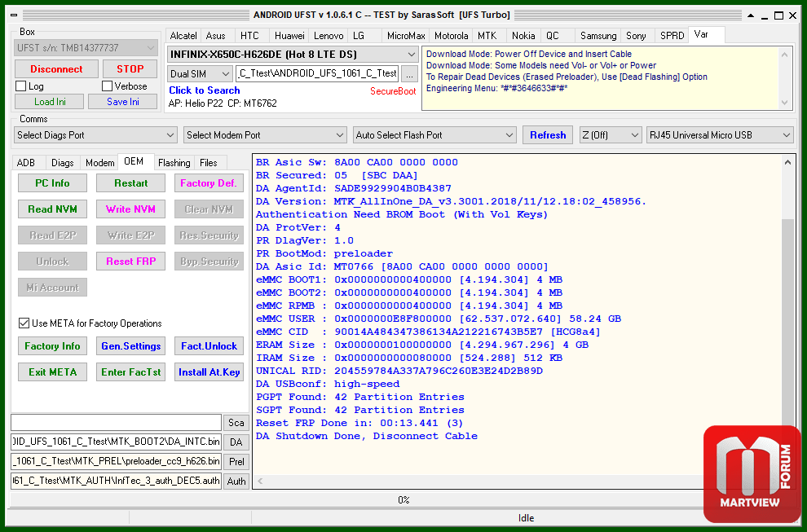Click Save Ini button
This screenshot has width=807, height=532.
coord(122,101)
